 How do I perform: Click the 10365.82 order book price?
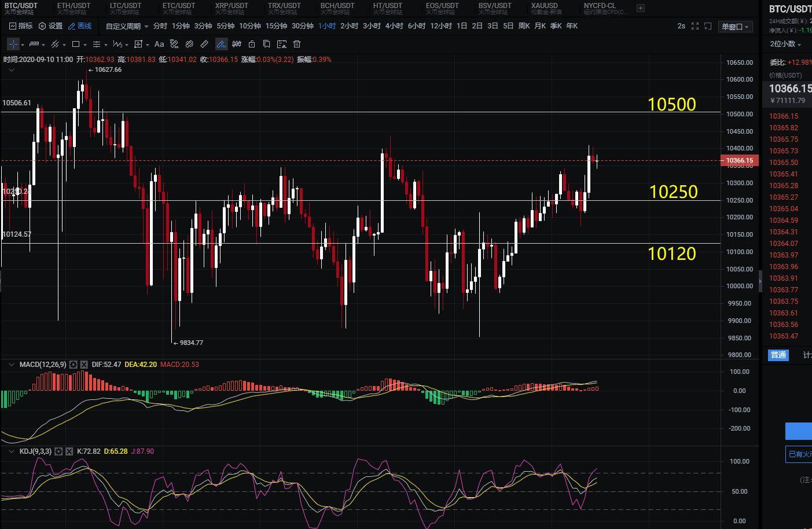[x=784, y=128]
